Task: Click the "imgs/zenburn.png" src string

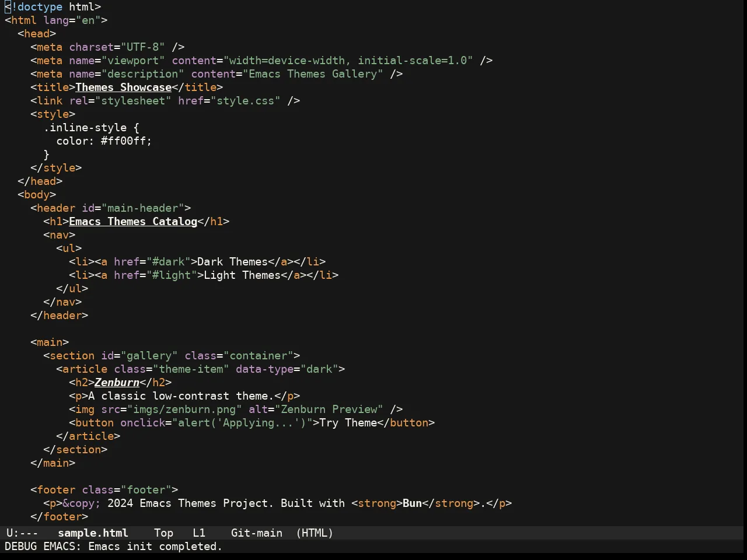Action: pyautogui.click(x=184, y=409)
